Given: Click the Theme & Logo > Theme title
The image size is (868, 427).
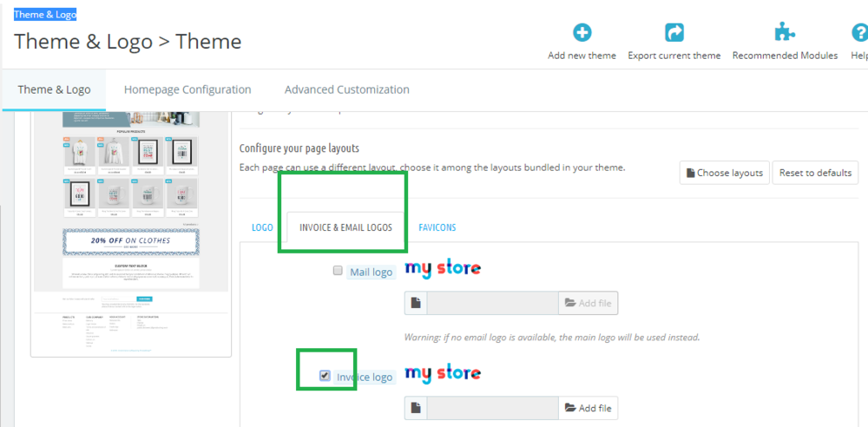Looking at the screenshot, I should pos(128,42).
